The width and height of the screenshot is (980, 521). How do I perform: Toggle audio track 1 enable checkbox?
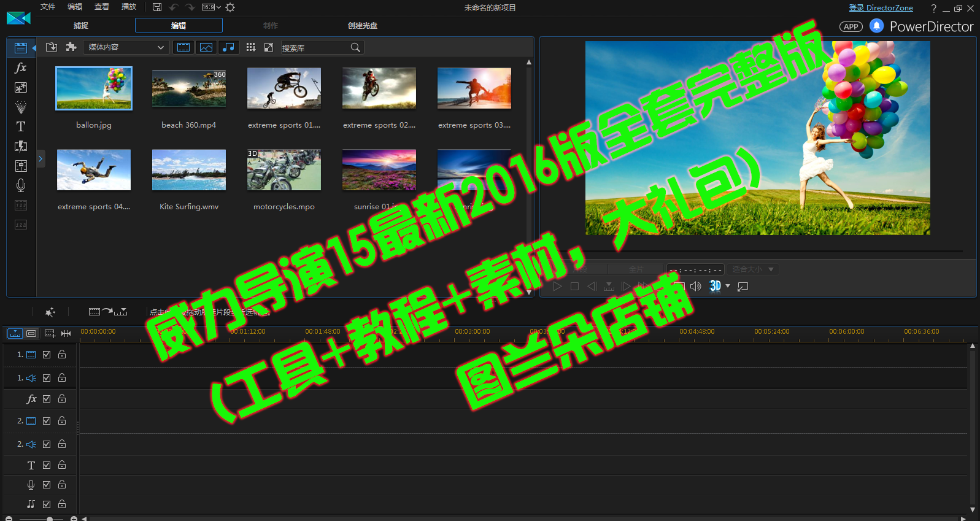tap(47, 378)
